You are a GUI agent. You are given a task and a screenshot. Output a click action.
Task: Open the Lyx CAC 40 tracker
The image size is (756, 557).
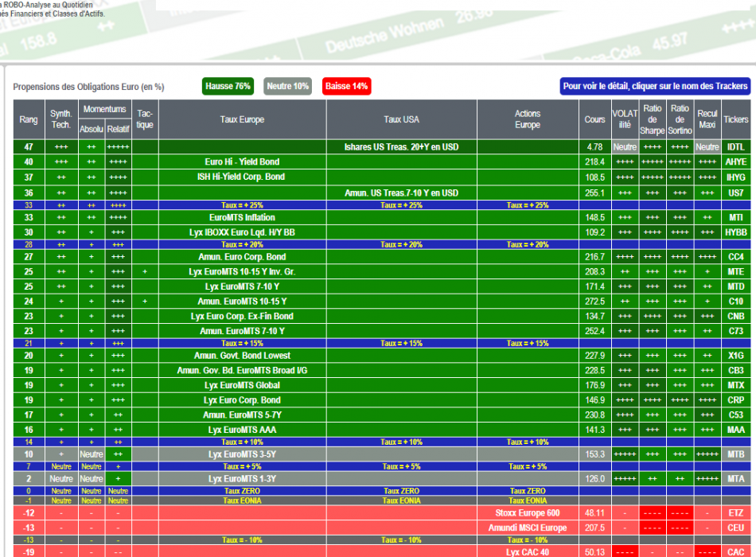[x=528, y=552]
